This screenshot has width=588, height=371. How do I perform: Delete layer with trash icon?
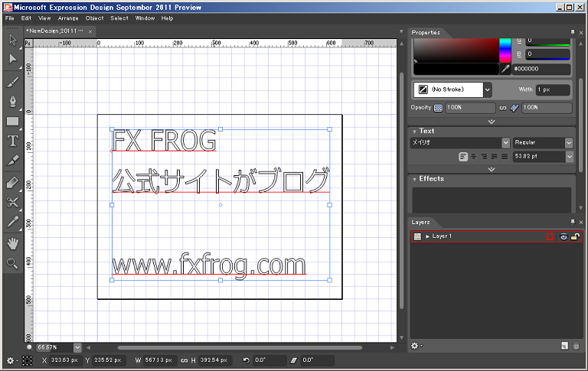tap(575, 346)
